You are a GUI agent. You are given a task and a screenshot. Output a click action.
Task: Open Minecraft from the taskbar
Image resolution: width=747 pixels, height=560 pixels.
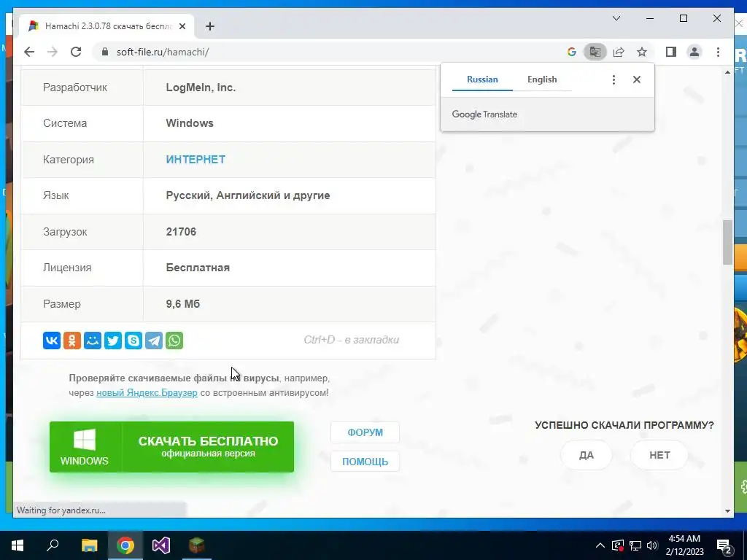(x=197, y=545)
